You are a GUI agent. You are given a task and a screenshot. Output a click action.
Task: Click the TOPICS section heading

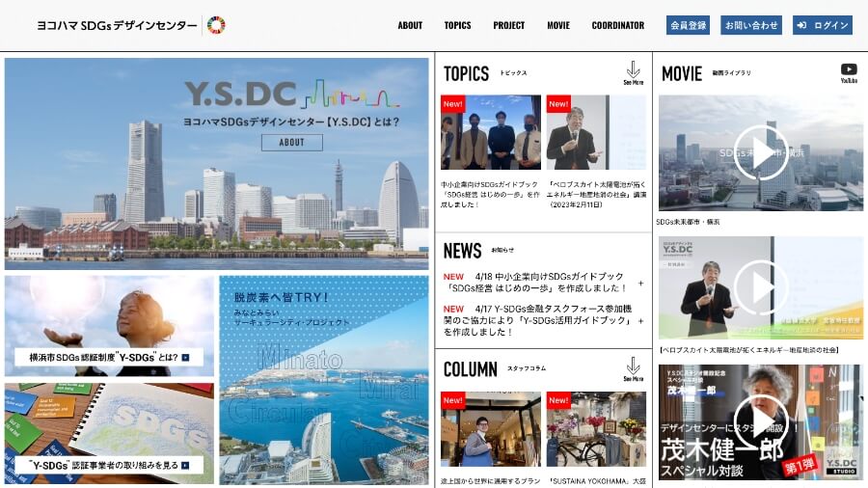pyautogui.click(x=466, y=73)
